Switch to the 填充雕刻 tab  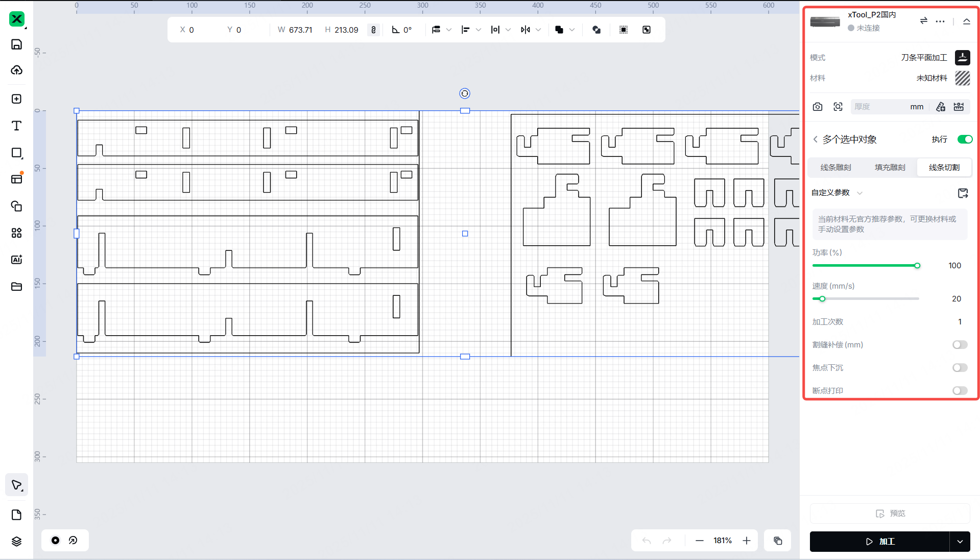(x=890, y=168)
